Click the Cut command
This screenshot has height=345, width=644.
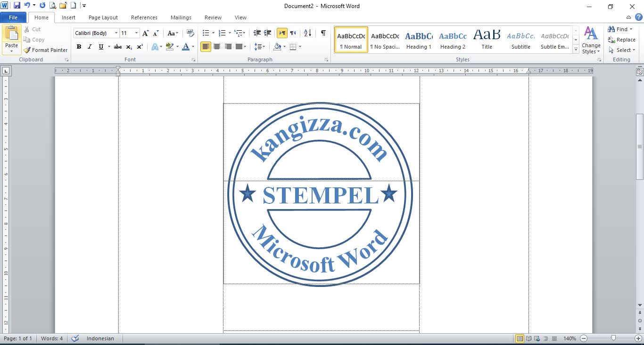pos(33,29)
